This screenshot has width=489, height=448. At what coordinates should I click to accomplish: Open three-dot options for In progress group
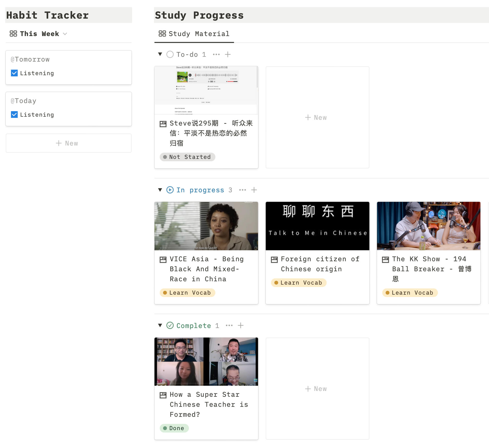tap(242, 190)
